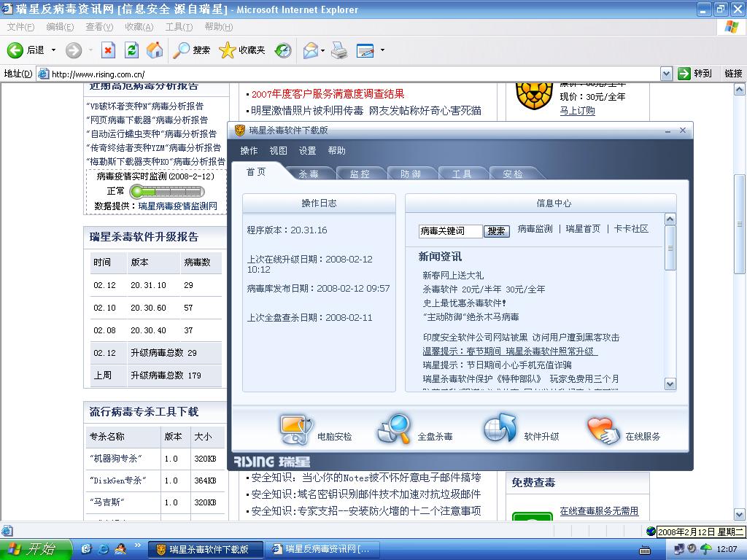Viewport: 747px width, 560px height.
Task: Click the Edit page icon in IE toolbar
Action: 365,50
